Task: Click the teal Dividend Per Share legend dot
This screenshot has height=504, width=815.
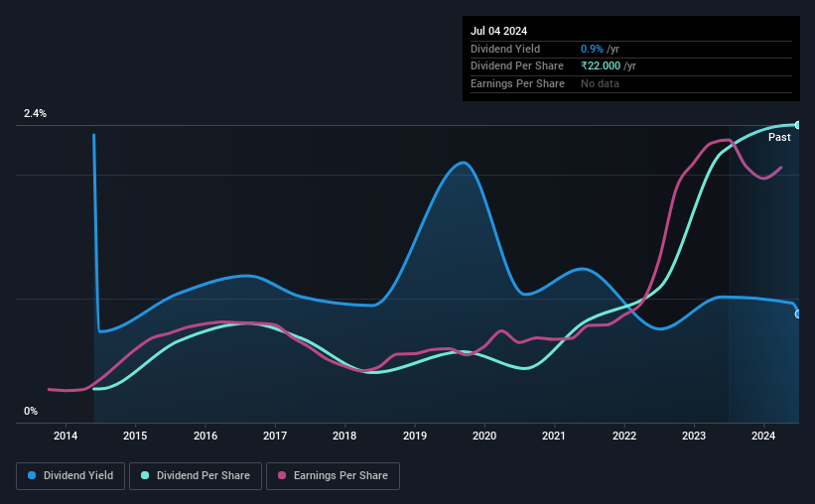Action: pos(145,475)
